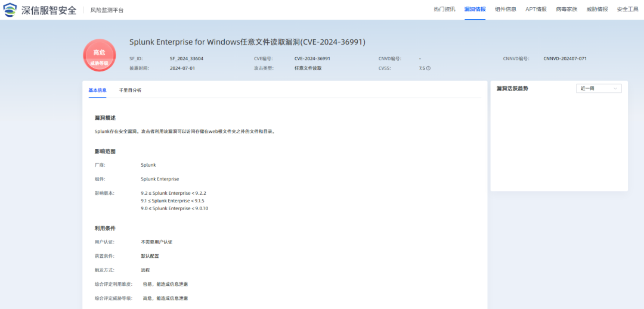This screenshot has height=309, width=644.
Task: Click the red 高危 threat level badge
Action: [x=100, y=55]
